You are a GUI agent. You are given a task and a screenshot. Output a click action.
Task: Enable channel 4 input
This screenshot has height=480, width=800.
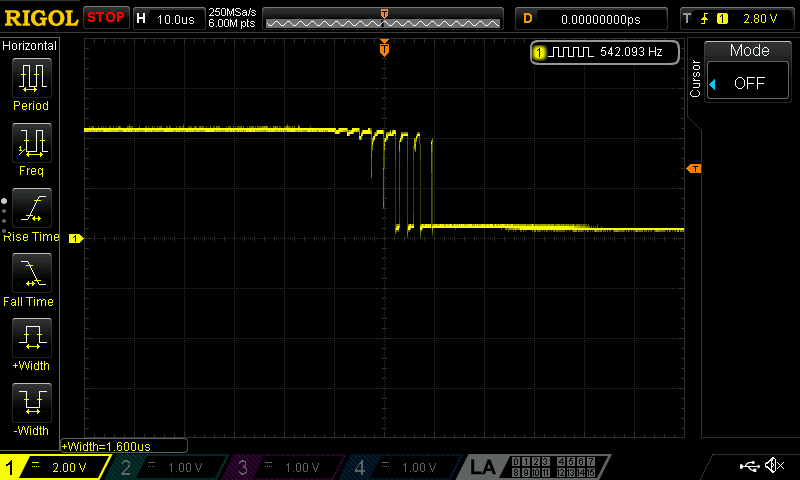click(399, 467)
